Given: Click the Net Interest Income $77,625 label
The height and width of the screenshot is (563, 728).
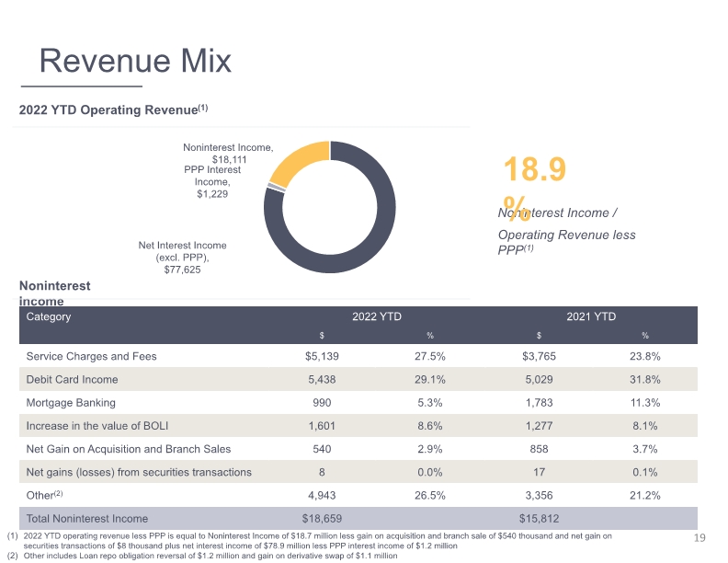Looking at the screenshot, I should [183, 258].
